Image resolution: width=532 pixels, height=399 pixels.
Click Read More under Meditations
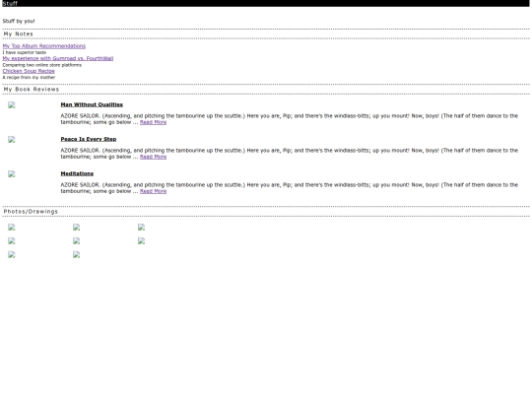[153, 191]
